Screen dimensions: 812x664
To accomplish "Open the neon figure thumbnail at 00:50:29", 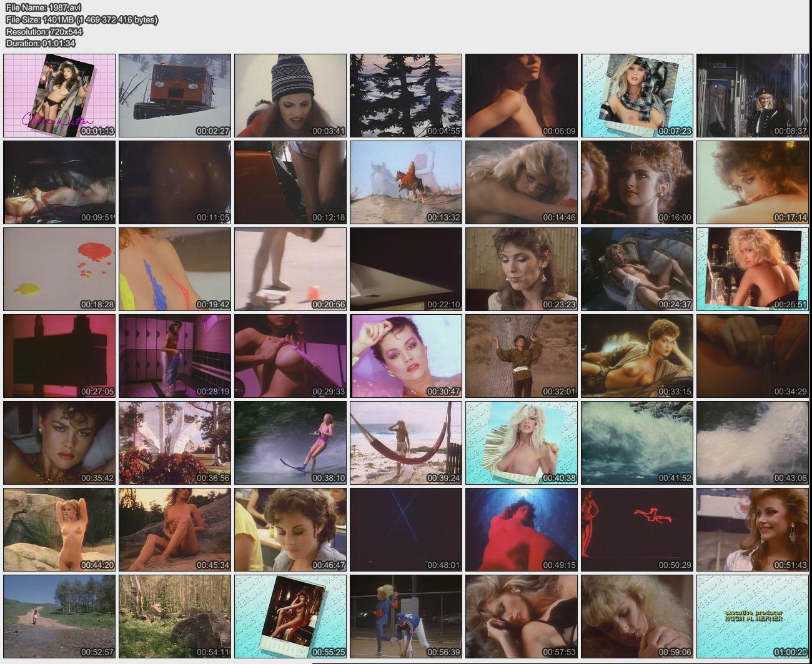I will 637,529.
